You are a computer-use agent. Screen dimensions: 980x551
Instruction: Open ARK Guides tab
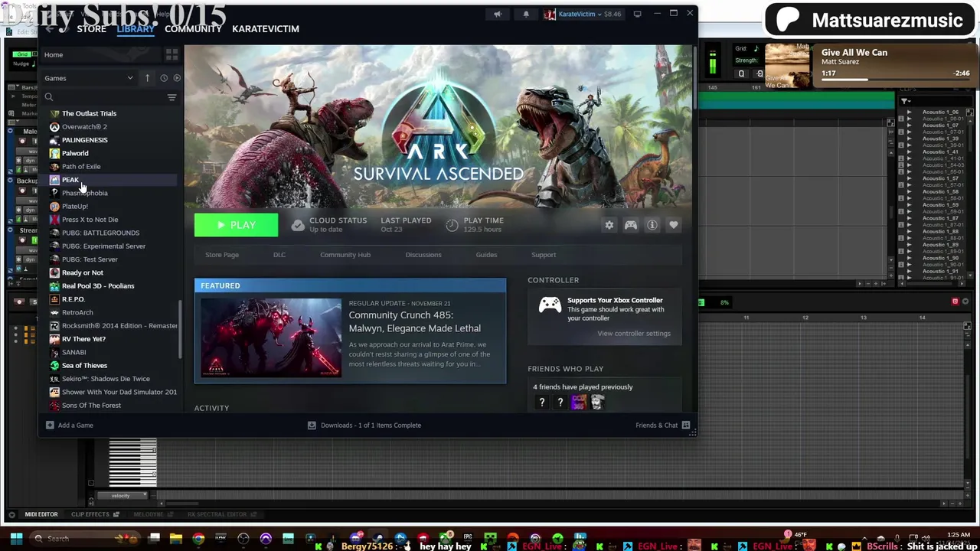486,255
